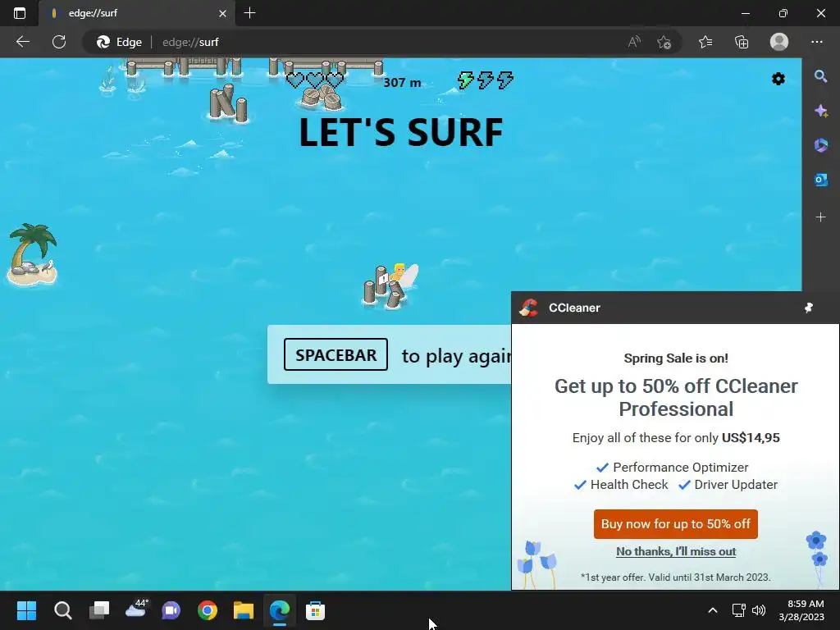Open the Outlook icon in Edge sidebar
This screenshot has width=840, height=630.
[x=820, y=180]
